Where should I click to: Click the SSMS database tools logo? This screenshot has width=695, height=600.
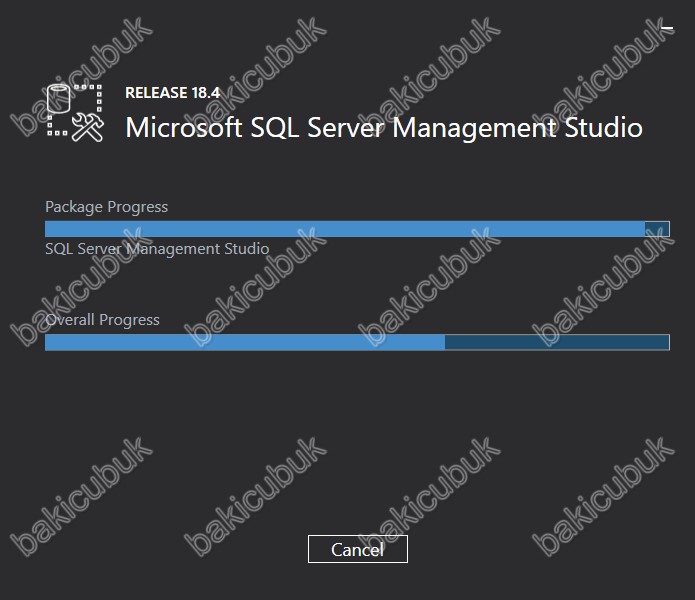(75, 113)
